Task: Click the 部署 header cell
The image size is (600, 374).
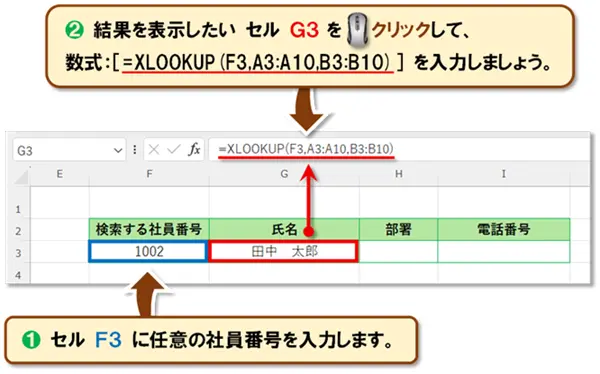Action: point(399,230)
